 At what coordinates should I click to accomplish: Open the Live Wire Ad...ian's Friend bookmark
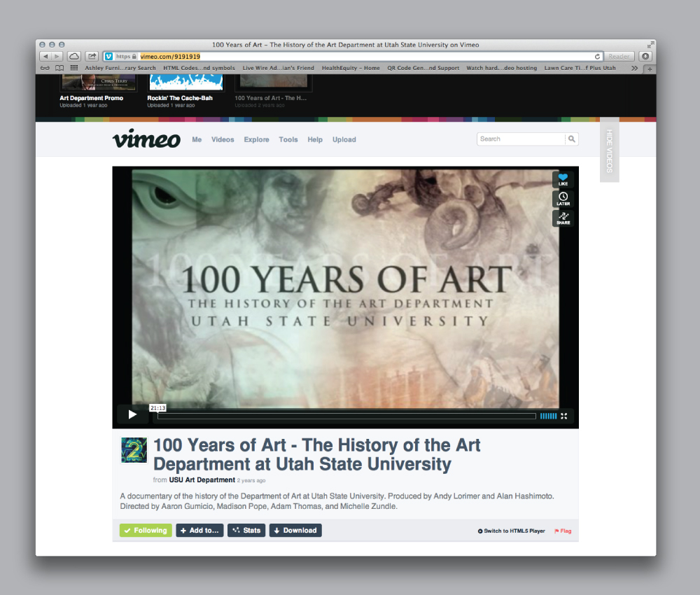(x=278, y=69)
